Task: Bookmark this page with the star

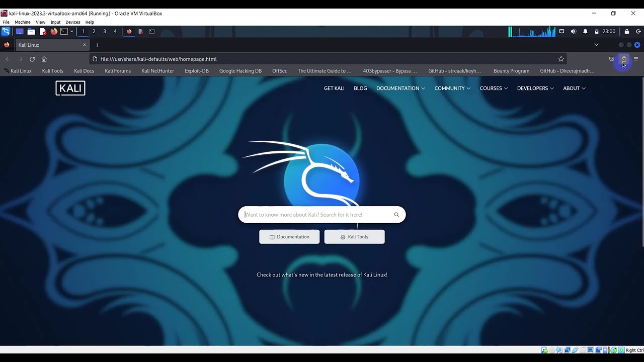Action: [561, 59]
